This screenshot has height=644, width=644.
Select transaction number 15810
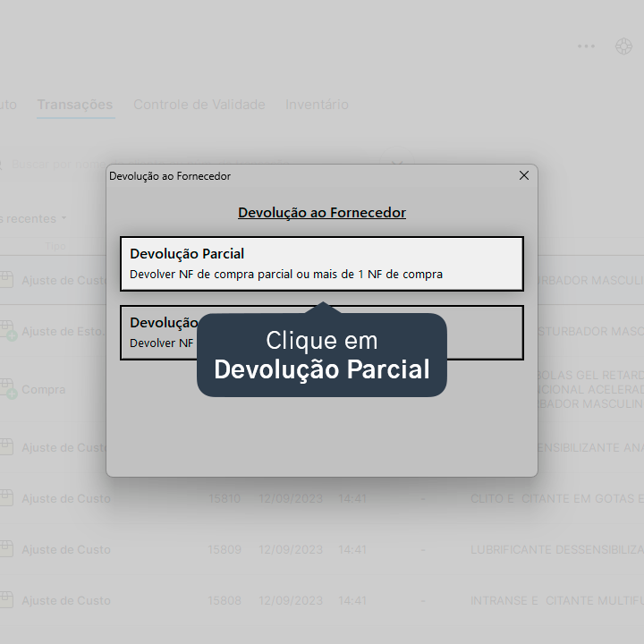[225, 498]
